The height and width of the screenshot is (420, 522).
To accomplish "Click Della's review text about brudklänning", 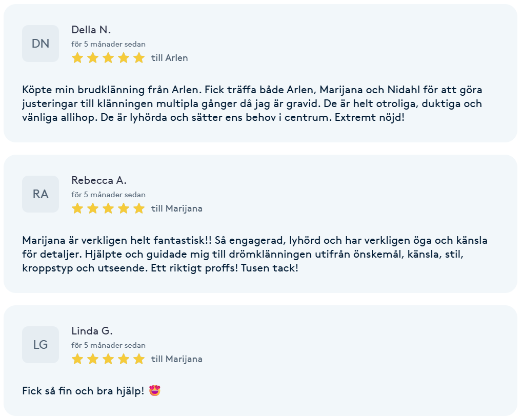I will click(x=252, y=103).
